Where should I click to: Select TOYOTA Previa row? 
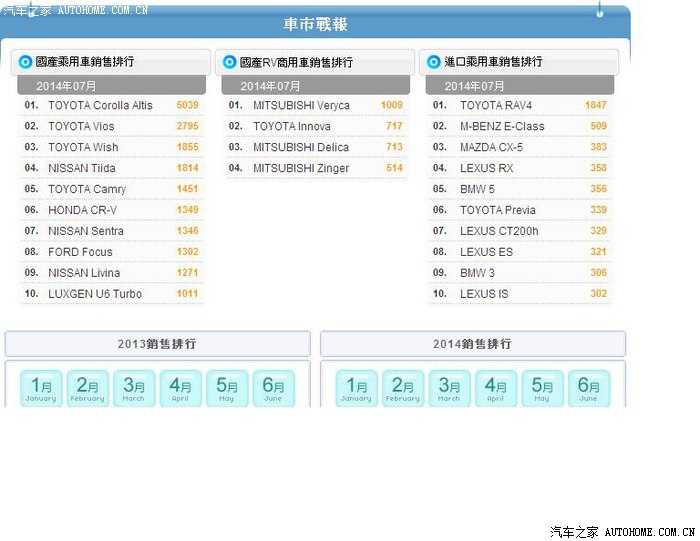[520, 210]
